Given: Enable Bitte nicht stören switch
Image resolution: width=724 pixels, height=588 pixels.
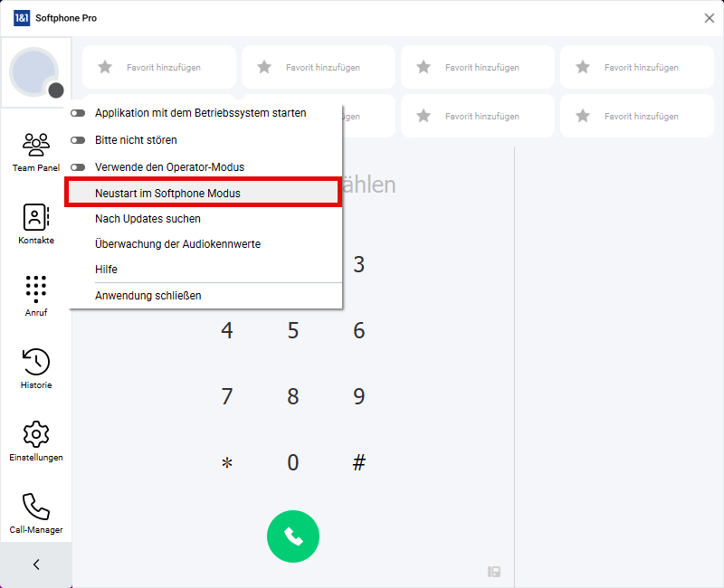Looking at the screenshot, I should [78, 140].
